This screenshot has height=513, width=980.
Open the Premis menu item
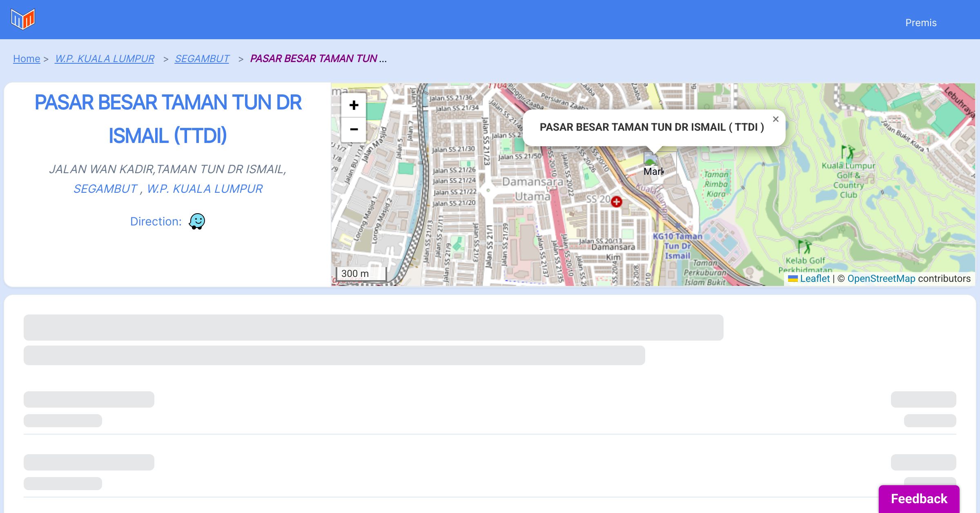(921, 23)
